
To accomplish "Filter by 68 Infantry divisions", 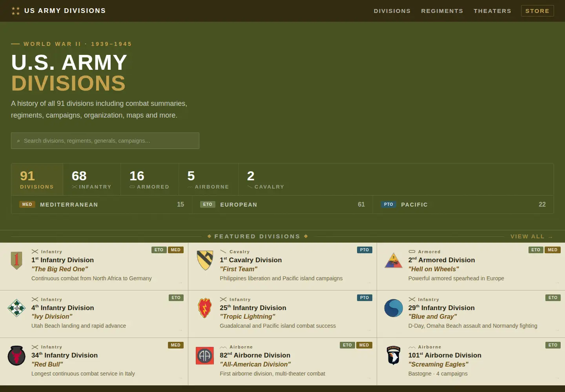I will (x=92, y=180).
